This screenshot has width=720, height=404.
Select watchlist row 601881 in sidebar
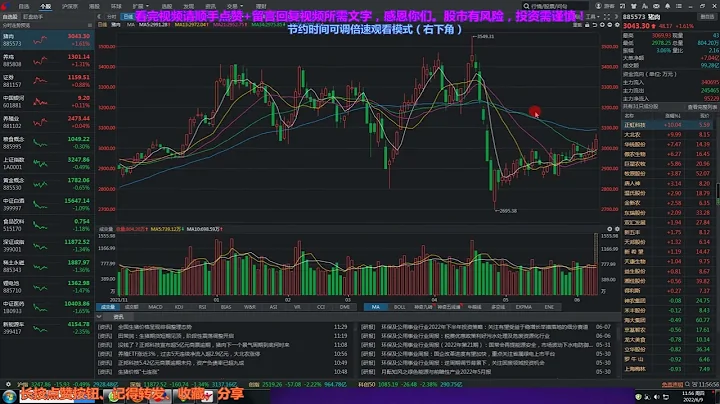click(47, 102)
